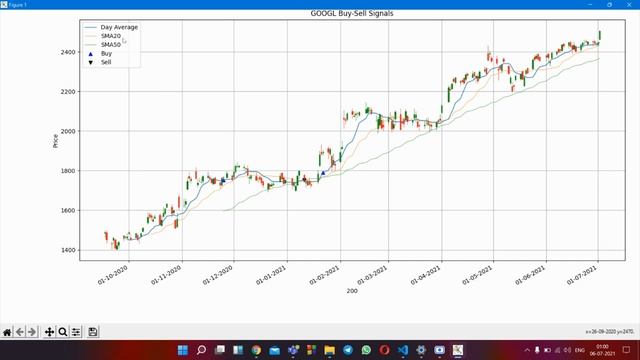Click the 01-07-2021 x-axis date label
This screenshot has height=360, width=640.
click(582, 275)
